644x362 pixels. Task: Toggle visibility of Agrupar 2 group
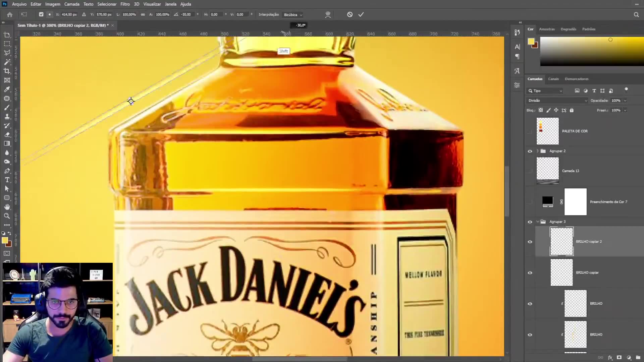point(530,151)
